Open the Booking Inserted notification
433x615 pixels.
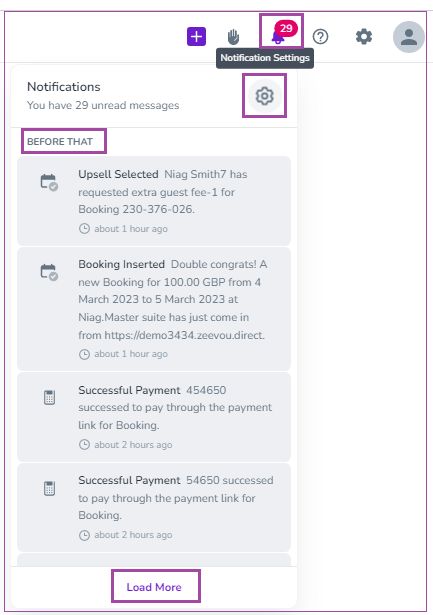point(154,309)
